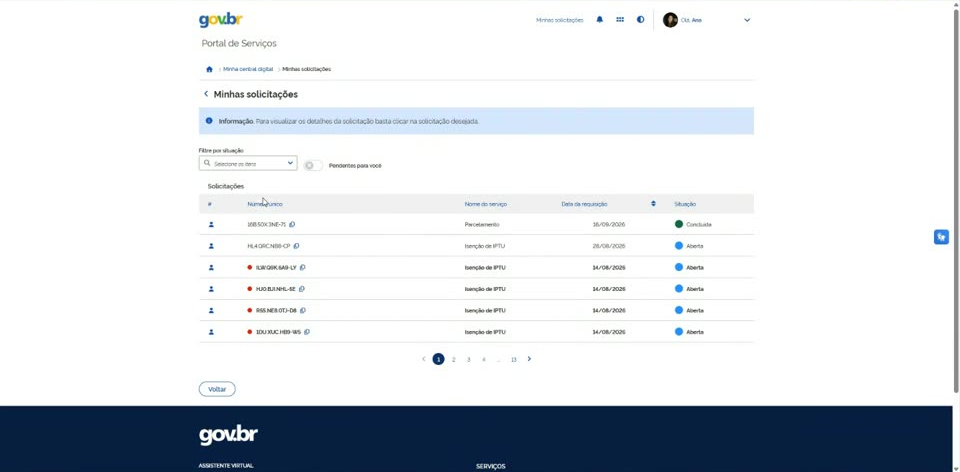Copy the request number ending in -LY
This screenshot has height=472, width=960.
pyautogui.click(x=302, y=267)
